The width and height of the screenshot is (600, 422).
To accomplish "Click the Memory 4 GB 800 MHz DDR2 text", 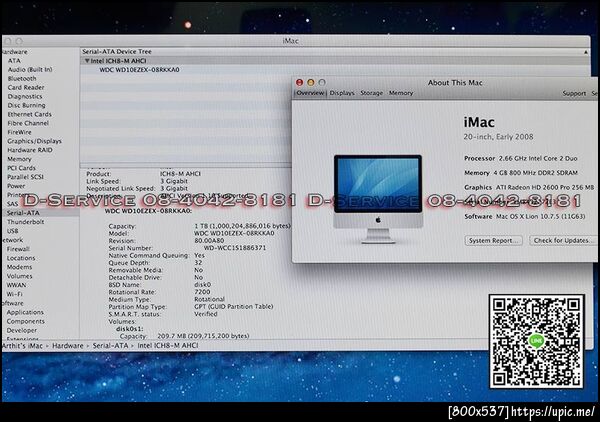I will point(521,173).
